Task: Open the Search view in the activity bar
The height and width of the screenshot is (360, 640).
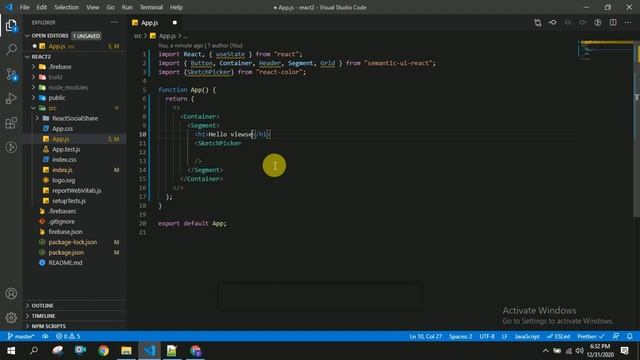Action: 11,50
